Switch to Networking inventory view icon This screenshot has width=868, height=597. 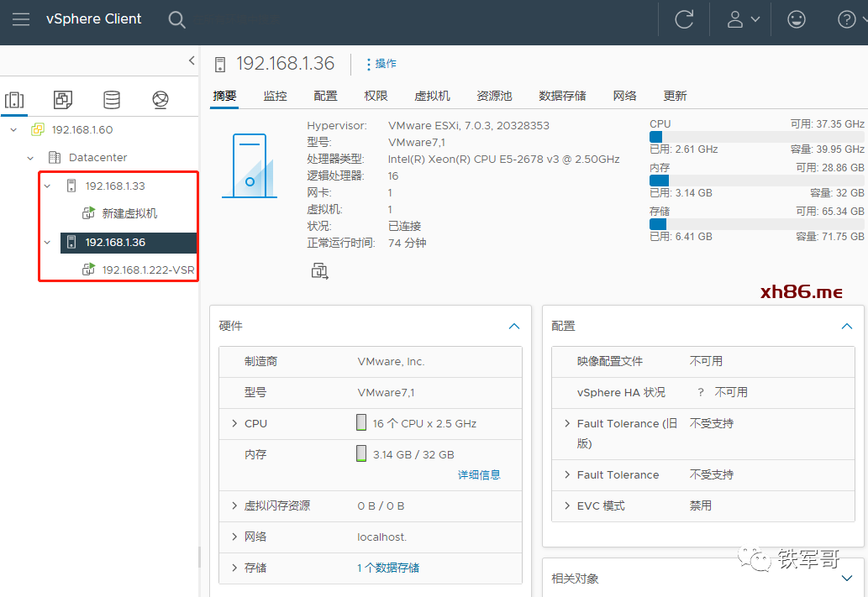click(160, 101)
